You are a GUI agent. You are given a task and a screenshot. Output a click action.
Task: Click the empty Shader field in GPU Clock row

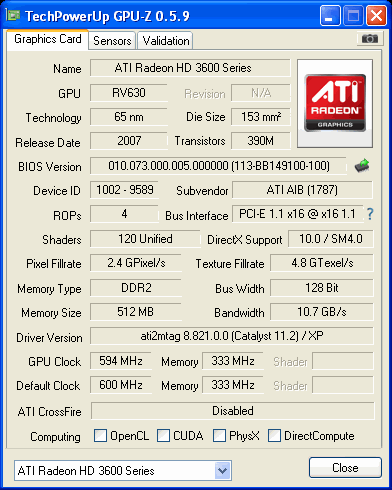(343, 361)
